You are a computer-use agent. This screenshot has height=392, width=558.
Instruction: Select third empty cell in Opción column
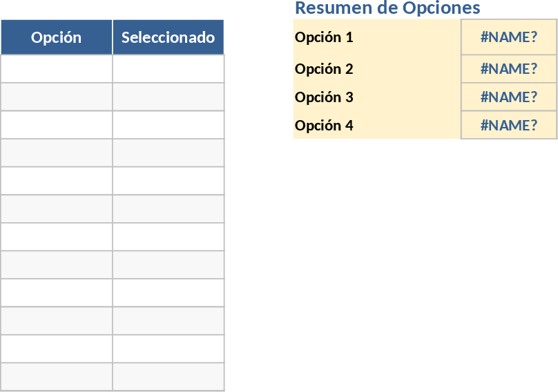(x=57, y=125)
